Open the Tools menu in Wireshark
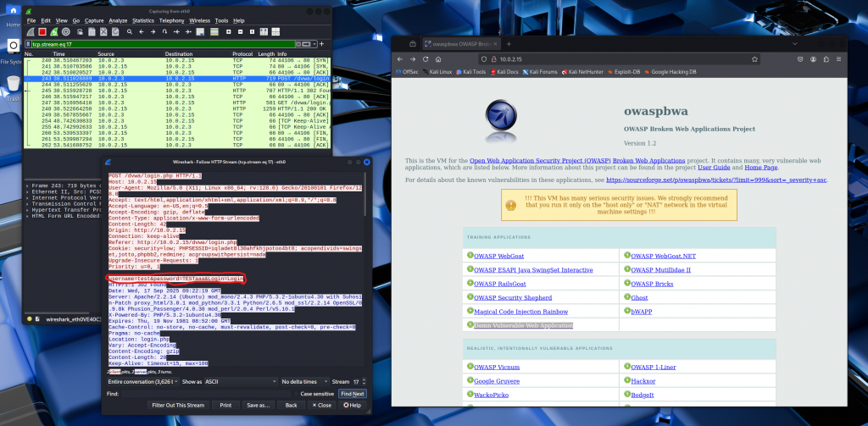The image size is (868, 426). 221,20
